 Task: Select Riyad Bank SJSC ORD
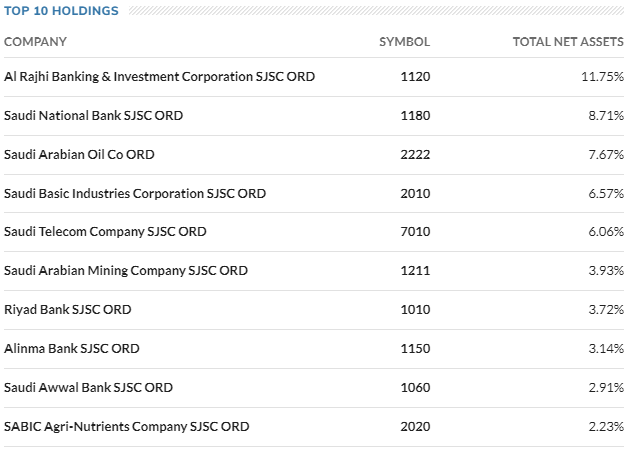coord(68,310)
